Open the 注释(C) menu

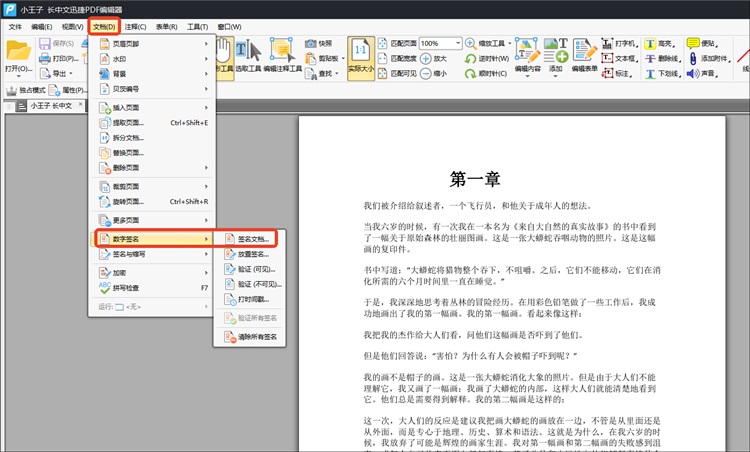pos(135,27)
